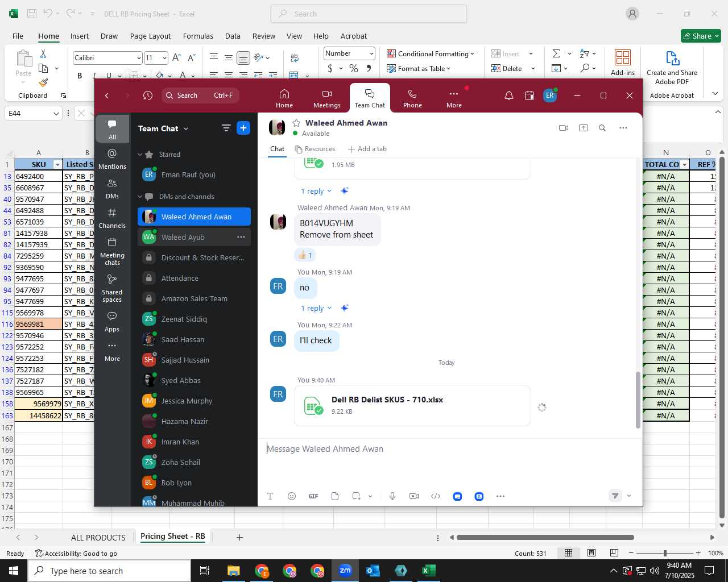Open the Dell RB Delist SKUS file
This screenshot has height=582, width=728.
coord(412,405)
